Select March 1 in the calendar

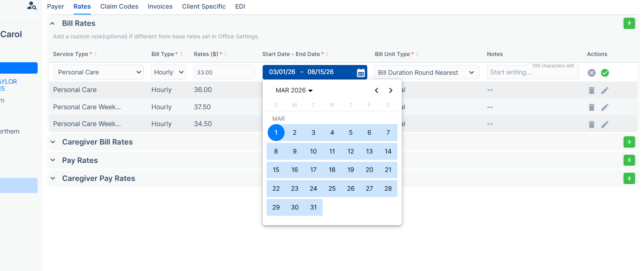276,132
